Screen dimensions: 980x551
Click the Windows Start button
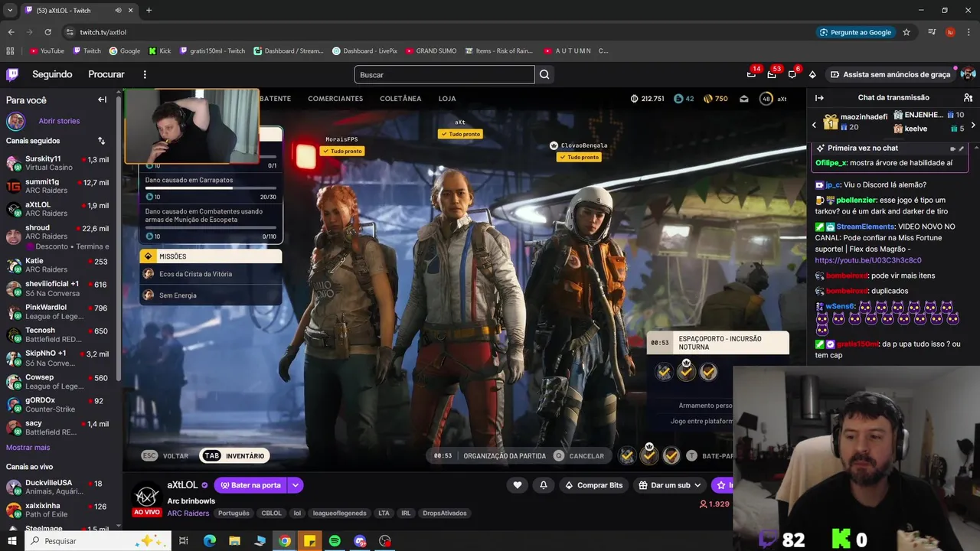point(11,541)
